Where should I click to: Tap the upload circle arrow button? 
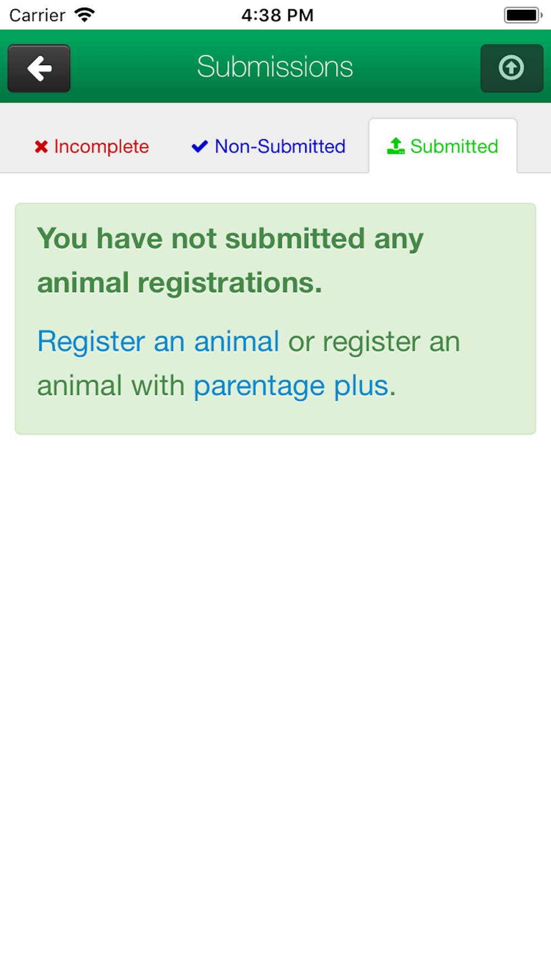pos(511,68)
